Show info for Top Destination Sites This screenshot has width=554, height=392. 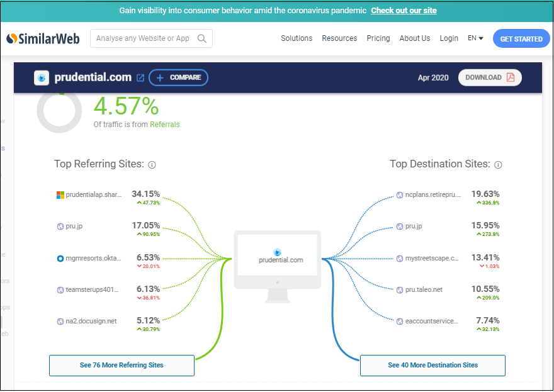pyautogui.click(x=498, y=165)
